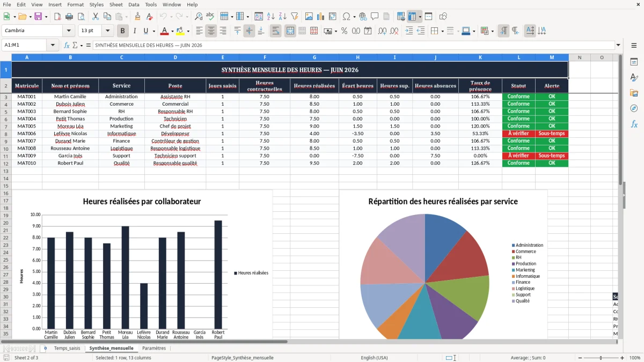Open the Function Wizard fx icon
Screen dimensions: 644x362
point(67,45)
